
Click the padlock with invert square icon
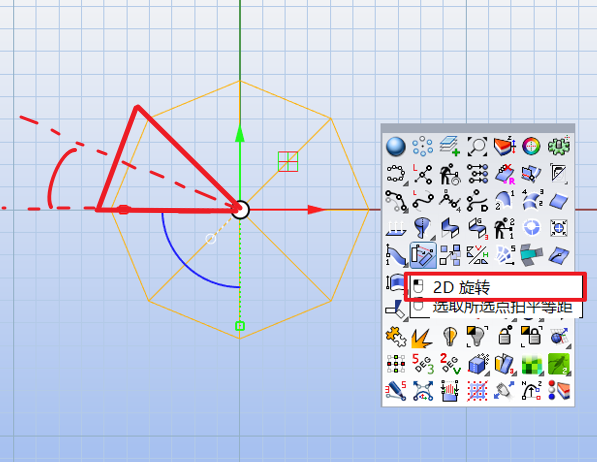[x=532, y=337]
